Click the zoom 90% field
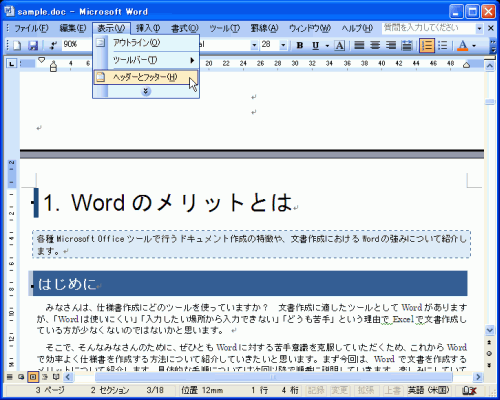Screen dimensions: 500x400 (x=76, y=44)
